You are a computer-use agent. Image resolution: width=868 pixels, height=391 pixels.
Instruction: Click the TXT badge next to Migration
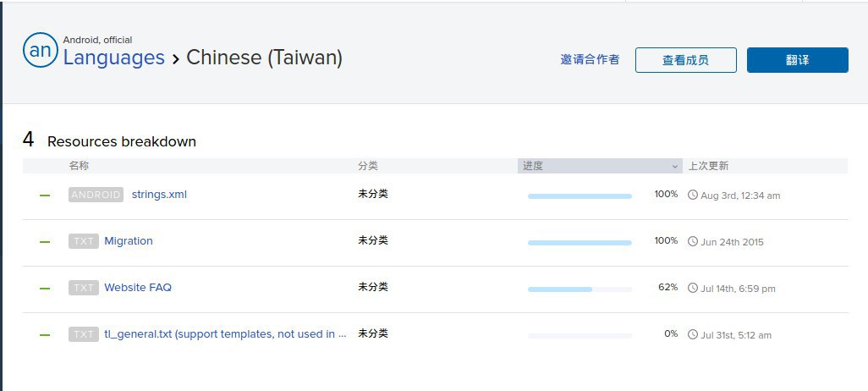84,241
